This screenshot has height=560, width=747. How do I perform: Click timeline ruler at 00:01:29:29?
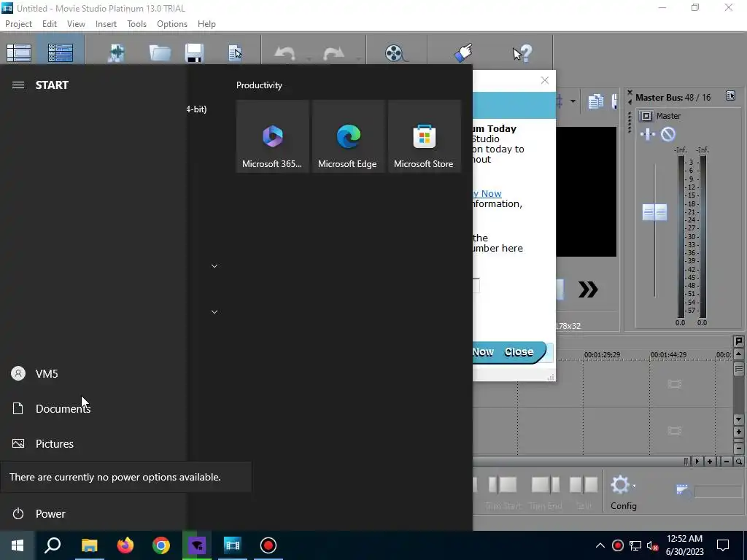tap(602, 355)
